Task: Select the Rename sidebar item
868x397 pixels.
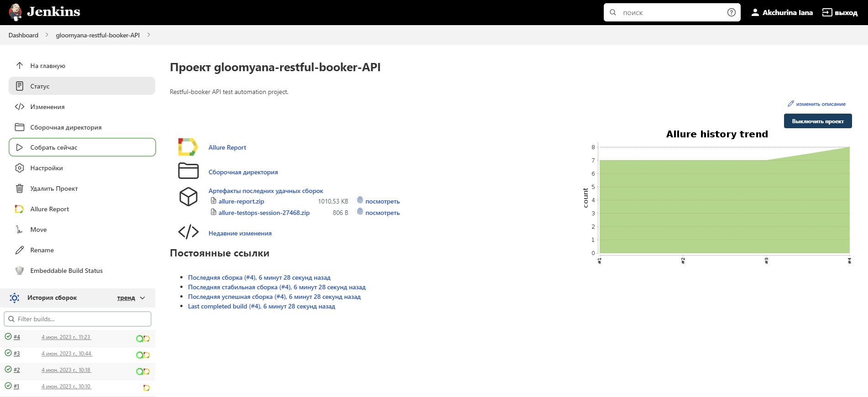Action: 82,250
